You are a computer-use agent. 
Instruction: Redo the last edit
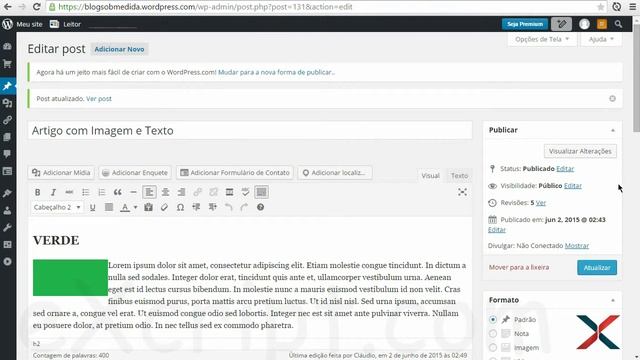(x=244, y=207)
